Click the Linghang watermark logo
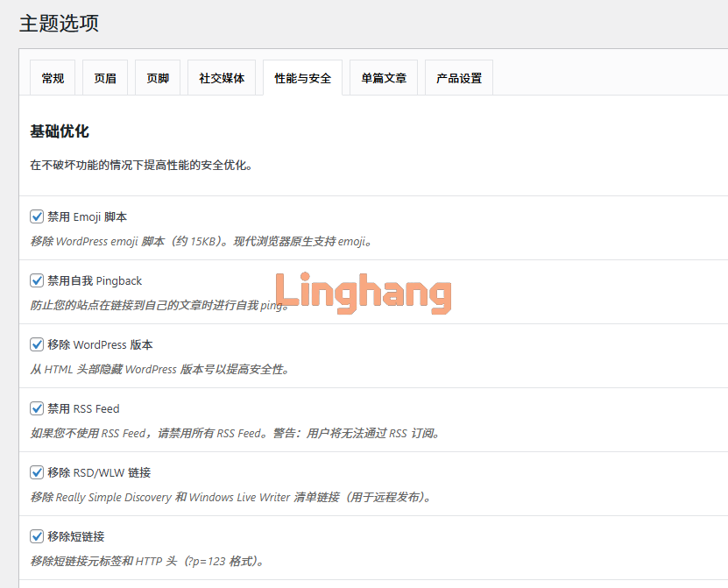Screen dimensions: 728x588 click(364, 294)
